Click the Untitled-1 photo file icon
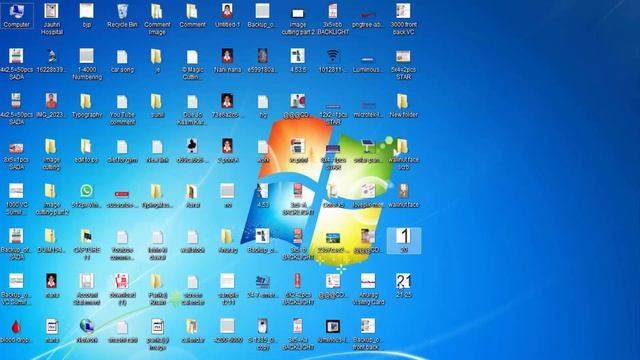Viewport: 640px width, 360px height. pyautogui.click(x=227, y=16)
